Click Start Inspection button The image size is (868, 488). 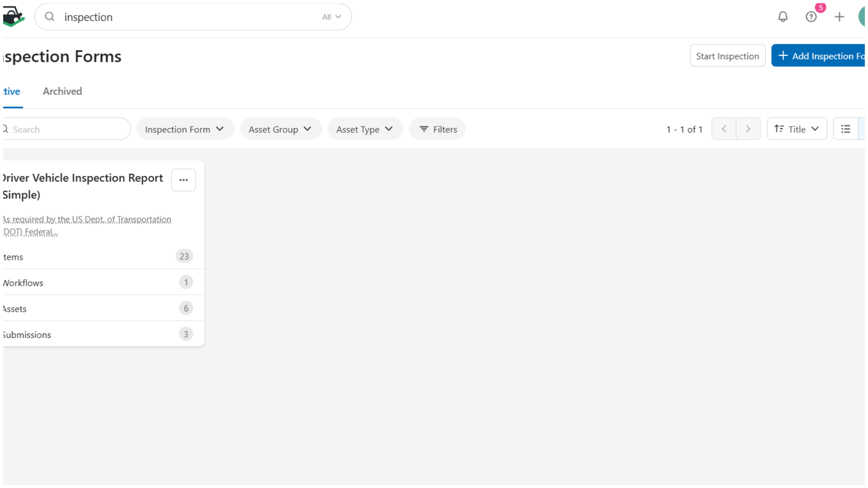click(727, 56)
